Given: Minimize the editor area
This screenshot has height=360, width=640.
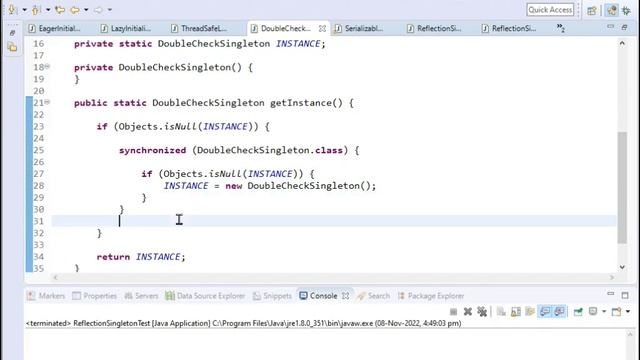Looking at the screenshot, I should [x=610, y=27].
